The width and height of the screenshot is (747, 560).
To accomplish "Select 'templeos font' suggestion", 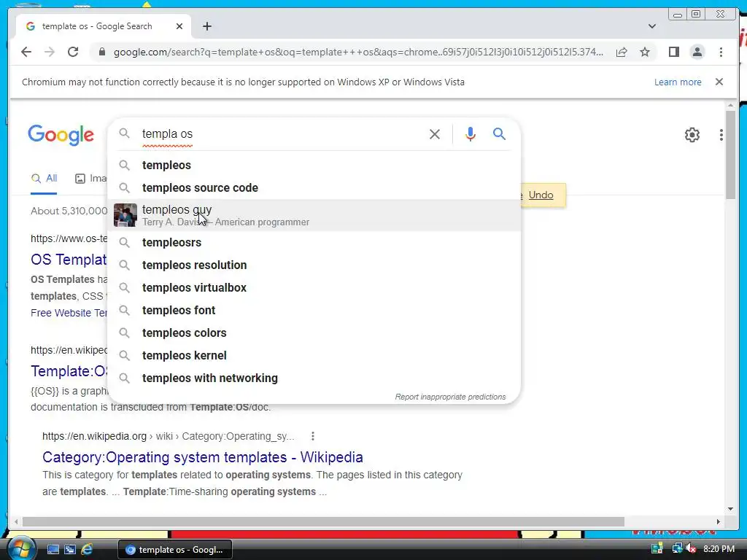I will click(x=314, y=311).
